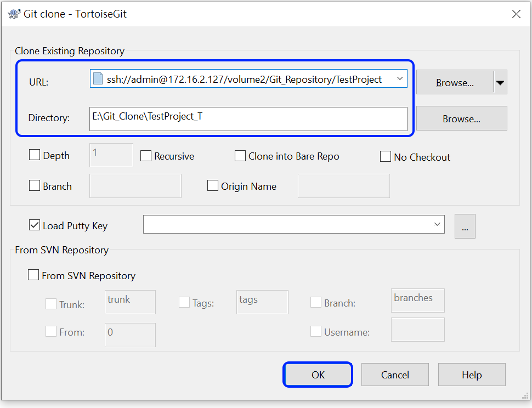
Task: Expand the URL history dropdown
Action: tap(400, 78)
